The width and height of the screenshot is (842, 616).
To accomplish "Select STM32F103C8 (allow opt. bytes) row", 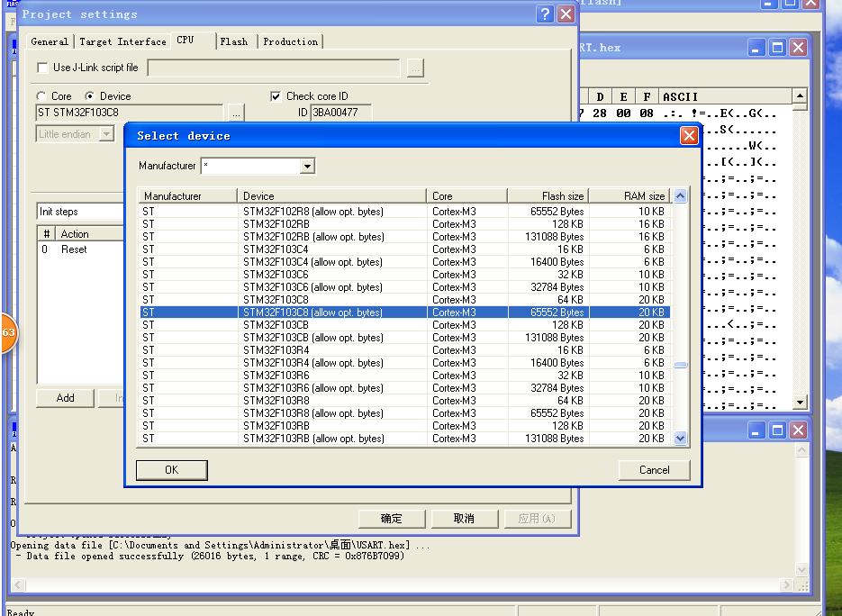I will [405, 312].
